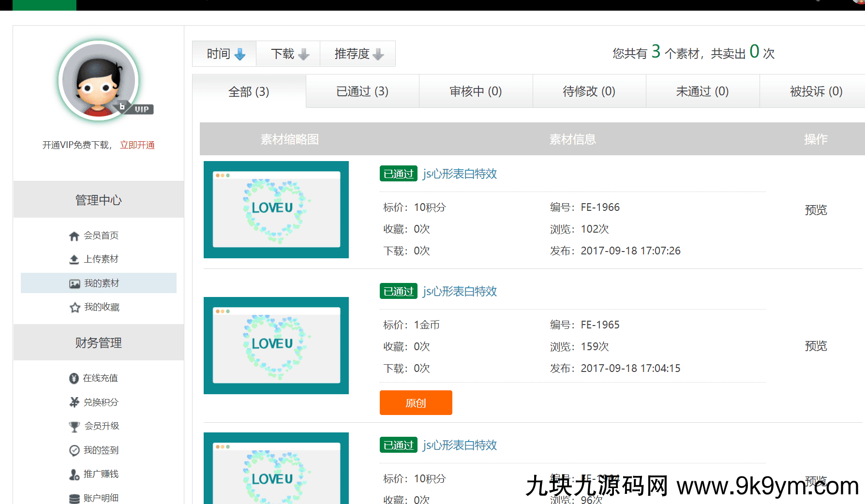The image size is (865, 504).
Task: Open the 推广赚钱 sidebar item
Action: point(101,474)
